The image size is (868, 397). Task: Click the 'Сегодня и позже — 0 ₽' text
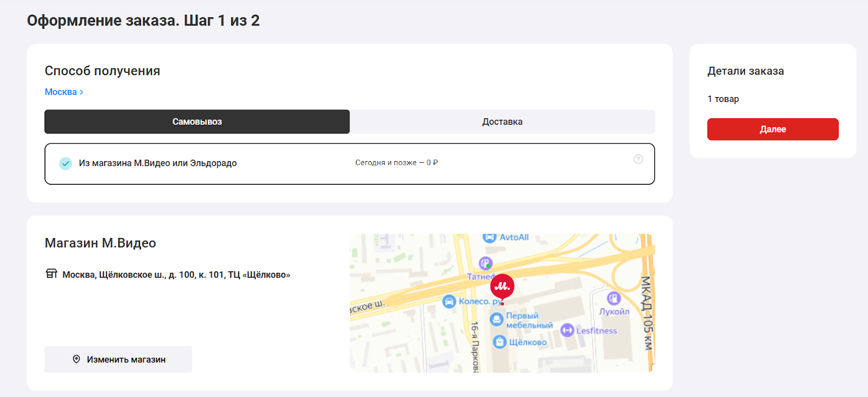coord(397,163)
